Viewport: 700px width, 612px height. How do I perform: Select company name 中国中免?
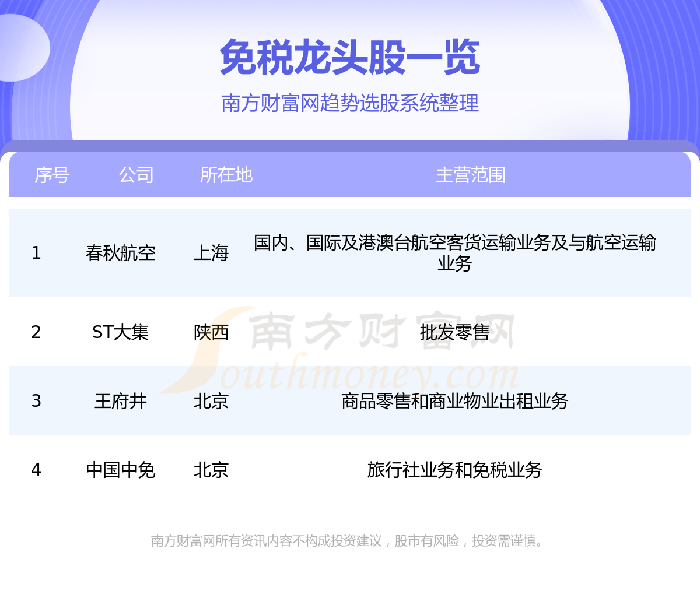(121, 470)
